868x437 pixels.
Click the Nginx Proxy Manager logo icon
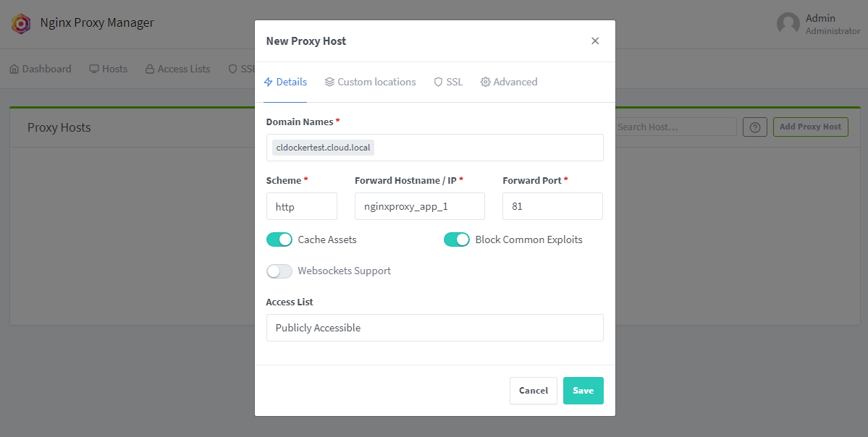pyautogui.click(x=20, y=22)
